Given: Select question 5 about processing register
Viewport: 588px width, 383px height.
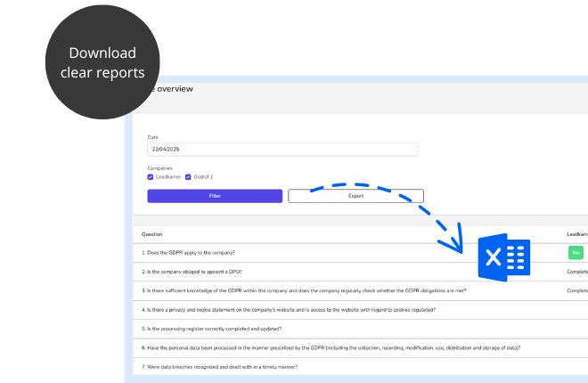Looking at the screenshot, I should 211,329.
